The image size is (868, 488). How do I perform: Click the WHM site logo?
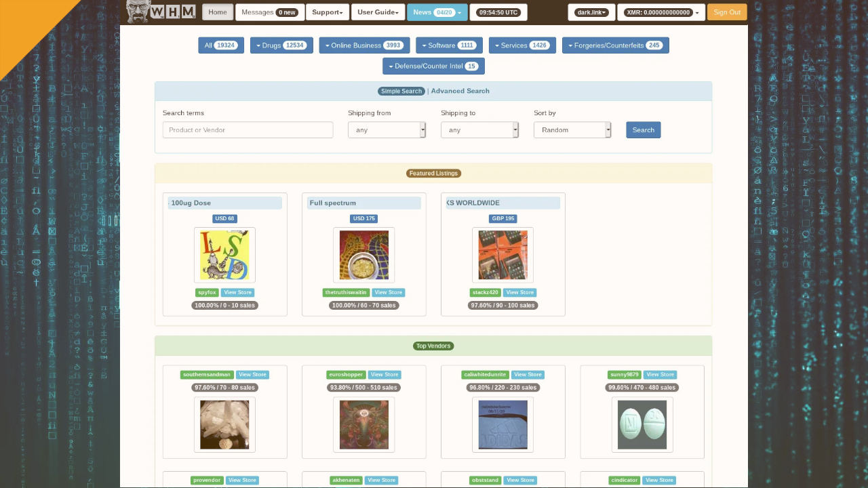161,12
